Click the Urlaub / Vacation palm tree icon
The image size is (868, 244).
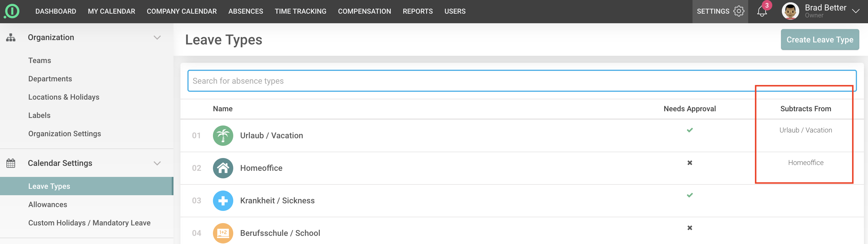coord(223,135)
